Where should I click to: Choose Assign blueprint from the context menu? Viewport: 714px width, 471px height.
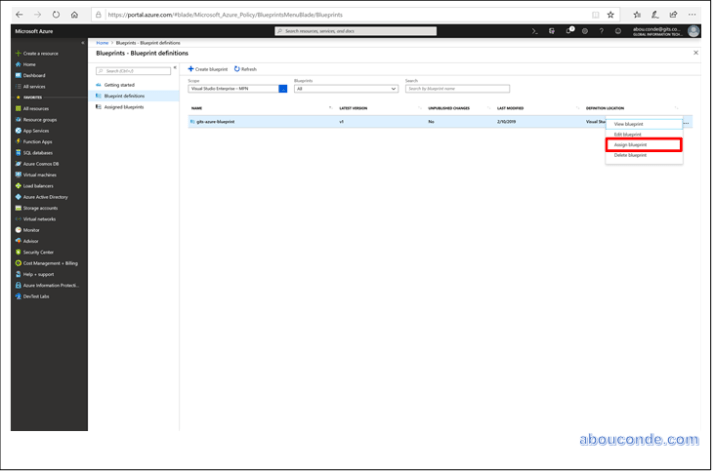[643, 145]
